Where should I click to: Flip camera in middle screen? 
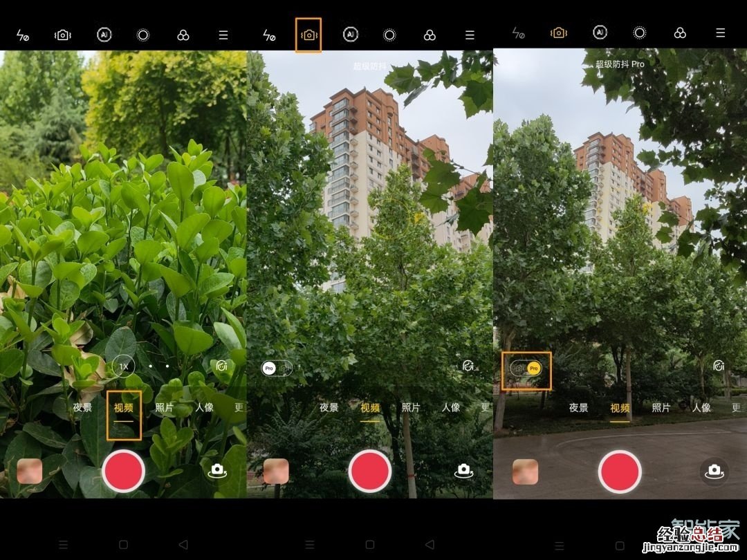(463, 471)
